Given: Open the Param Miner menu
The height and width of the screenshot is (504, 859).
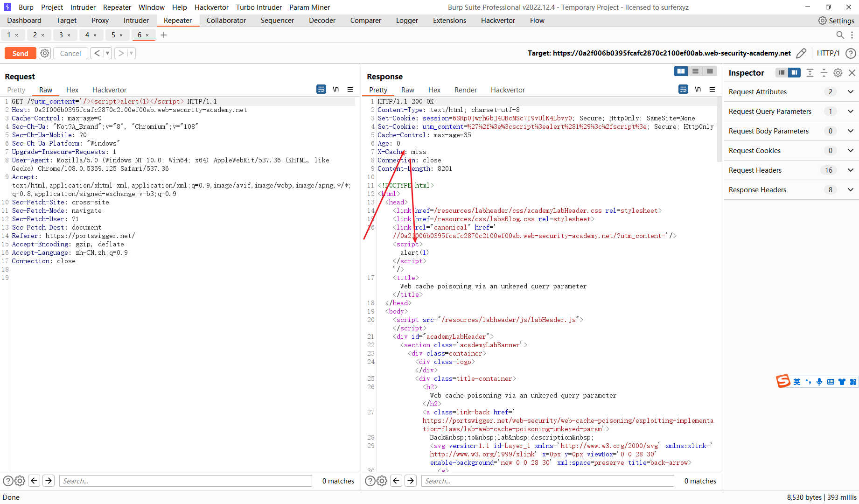Looking at the screenshot, I should [x=309, y=7].
